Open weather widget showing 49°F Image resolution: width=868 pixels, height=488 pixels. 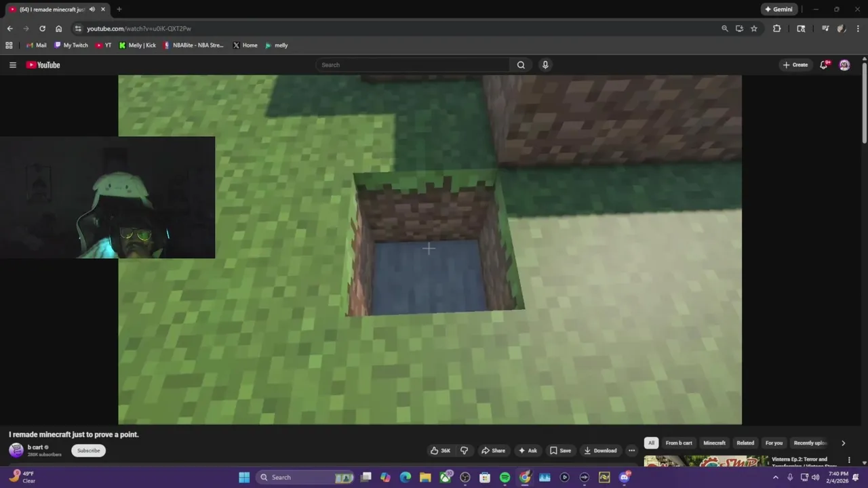(22, 477)
